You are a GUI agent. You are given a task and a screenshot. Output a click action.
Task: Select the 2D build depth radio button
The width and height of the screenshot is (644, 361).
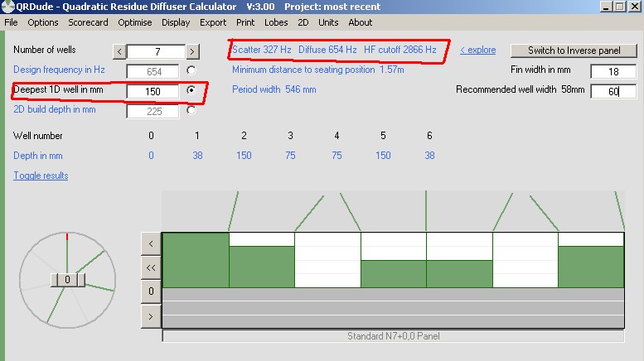[191, 110]
